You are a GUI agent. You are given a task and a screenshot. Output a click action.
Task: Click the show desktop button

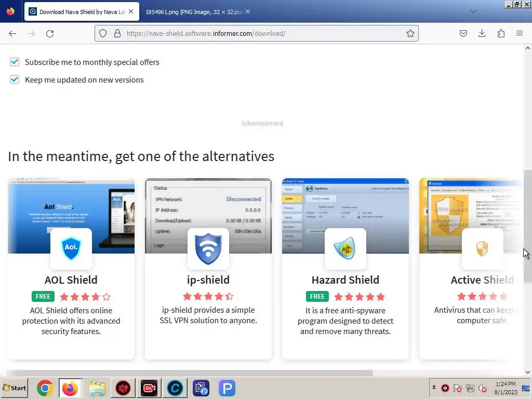click(x=526, y=388)
